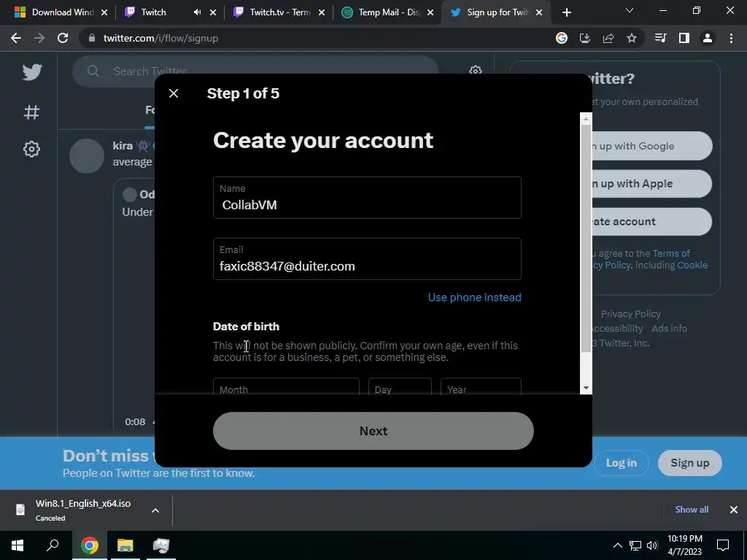Toggle the browser side panel icon
This screenshot has width=747, height=560.
pyautogui.click(x=684, y=38)
